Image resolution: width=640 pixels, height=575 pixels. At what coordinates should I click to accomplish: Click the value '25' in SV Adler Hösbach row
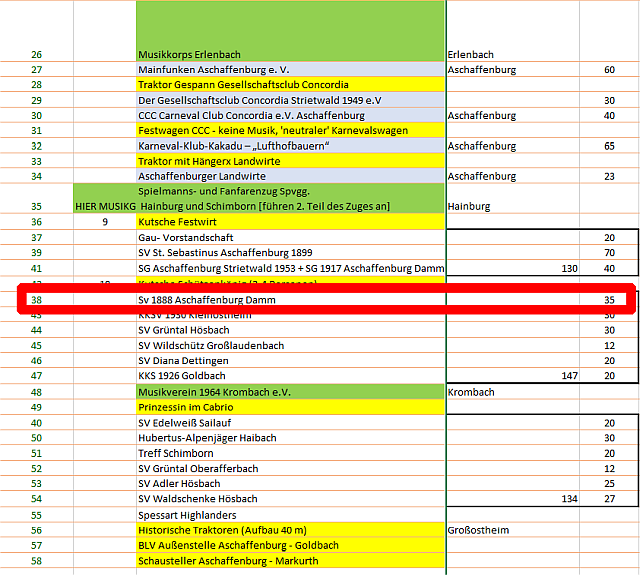pos(609,483)
